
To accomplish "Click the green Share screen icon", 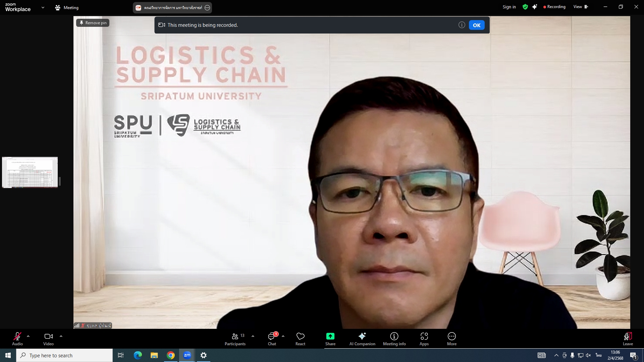I will tap(330, 336).
